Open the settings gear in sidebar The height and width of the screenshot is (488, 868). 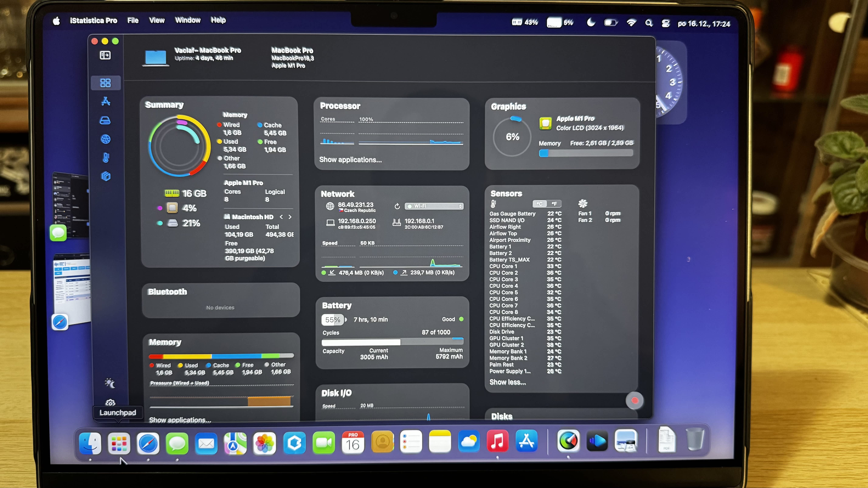[x=110, y=402]
